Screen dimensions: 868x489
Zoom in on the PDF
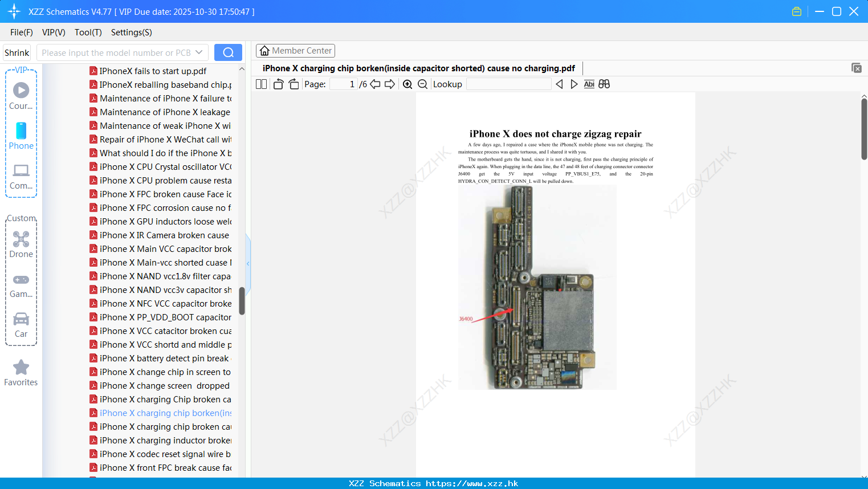click(407, 84)
